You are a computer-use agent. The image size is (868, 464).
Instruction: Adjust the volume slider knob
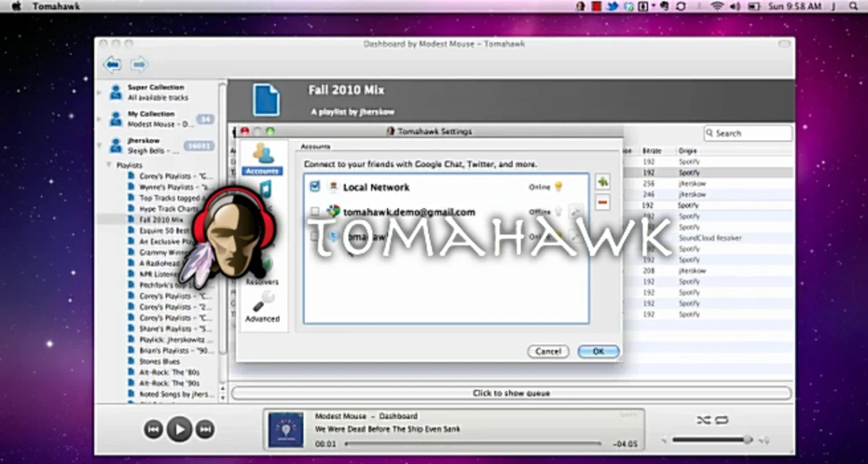[x=748, y=440]
